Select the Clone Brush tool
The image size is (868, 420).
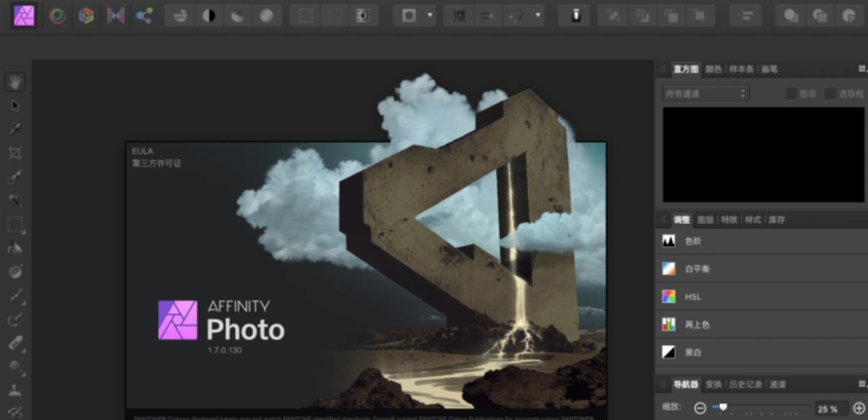coord(15,391)
